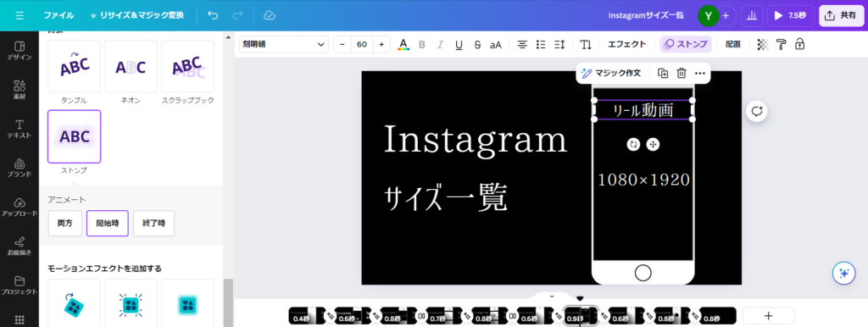Open the 素材 elements tab
This screenshot has width=868, height=327.
click(x=19, y=89)
